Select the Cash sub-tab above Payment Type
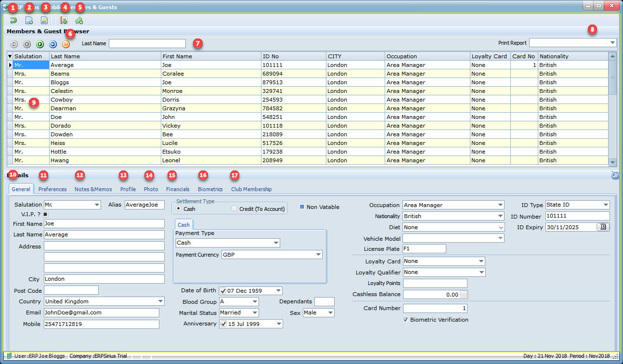 point(183,225)
